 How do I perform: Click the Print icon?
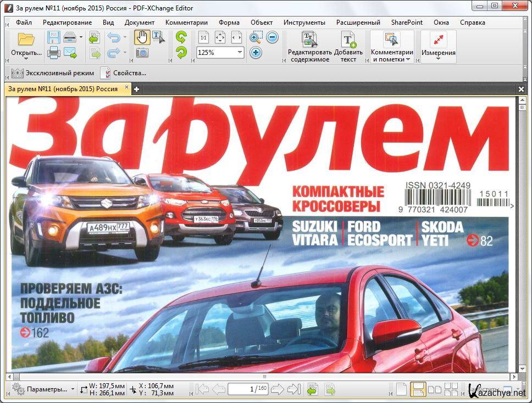(x=54, y=53)
